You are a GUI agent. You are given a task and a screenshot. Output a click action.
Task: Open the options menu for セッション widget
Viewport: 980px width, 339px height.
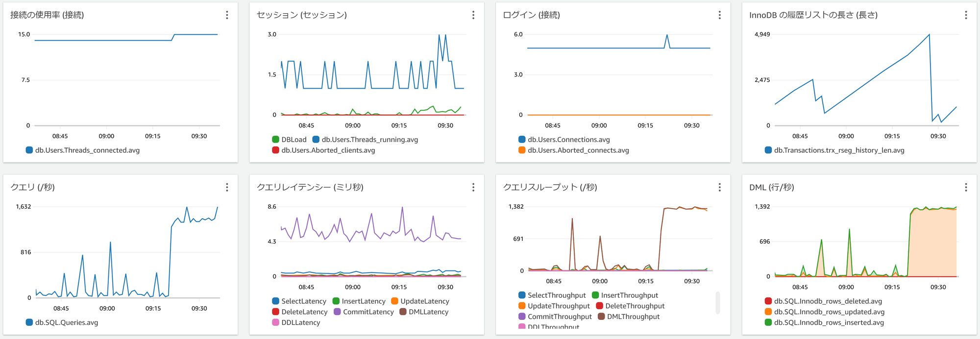(473, 15)
